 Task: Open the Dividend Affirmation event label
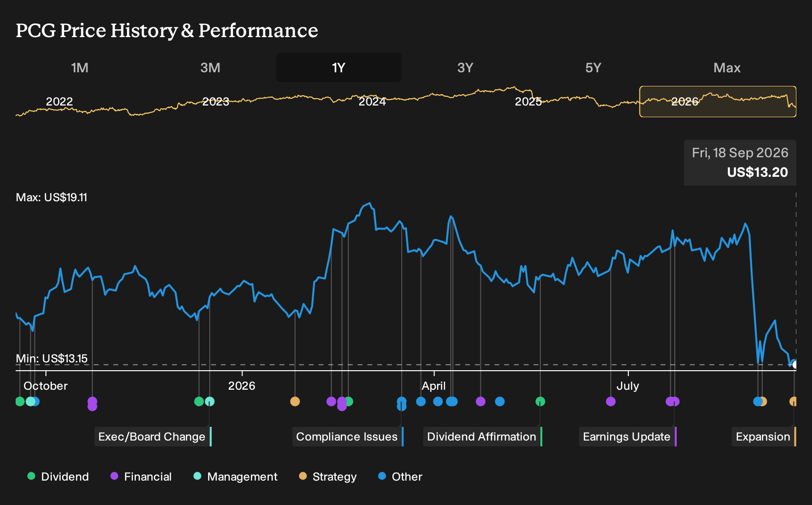click(482, 437)
